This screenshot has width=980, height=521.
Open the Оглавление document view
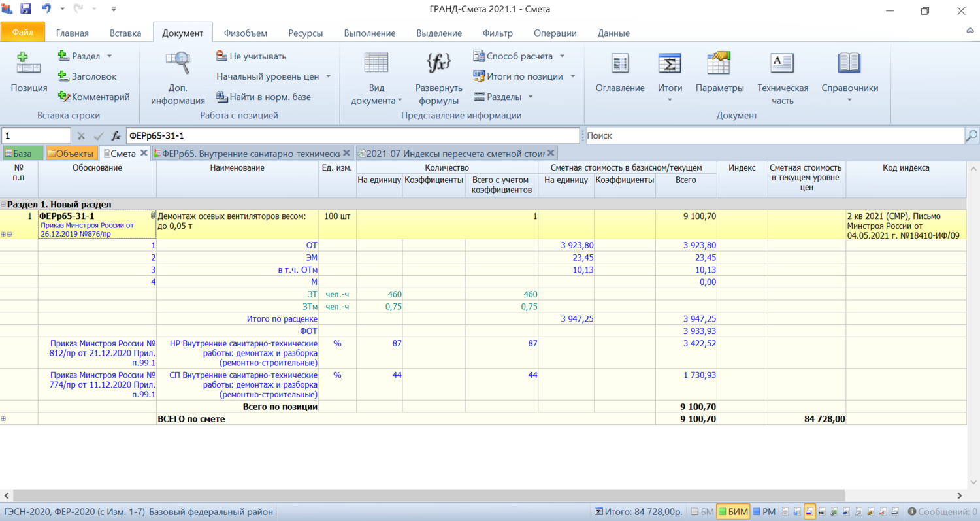click(619, 72)
